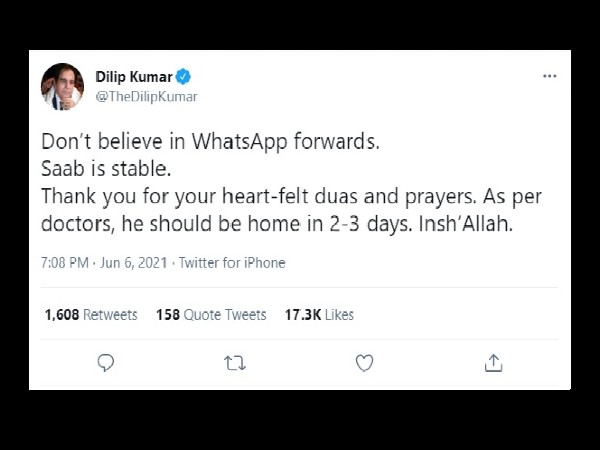This screenshot has height=450, width=600.
Task: Open the @TheDilipKumar handle link
Action: pyautogui.click(x=147, y=97)
